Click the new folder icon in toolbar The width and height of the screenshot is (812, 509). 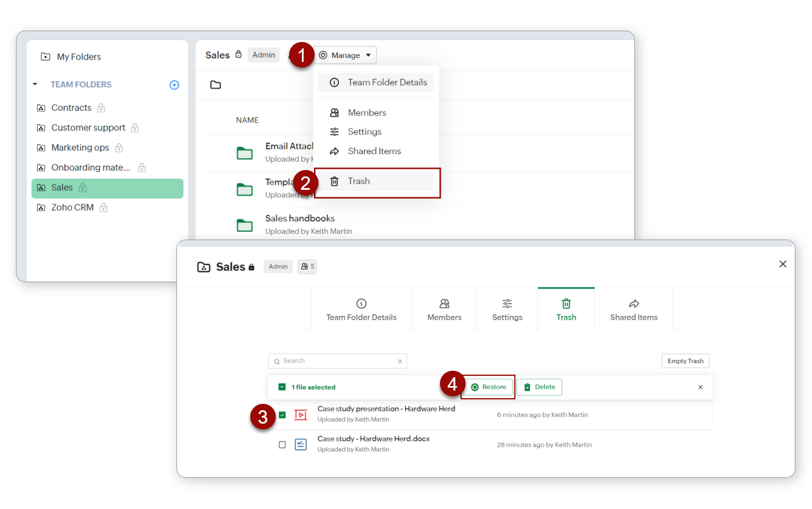tap(215, 85)
